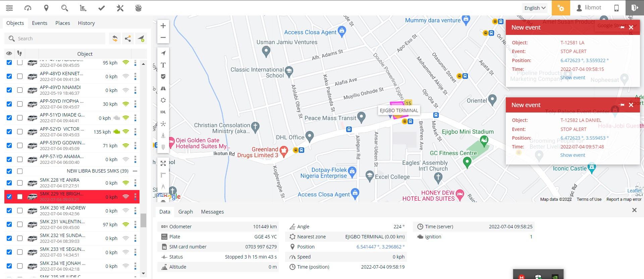Open the options menu for SMK 234 YE JONAH
This screenshot has width=644, height=279.
pyautogui.click(x=135, y=266)
